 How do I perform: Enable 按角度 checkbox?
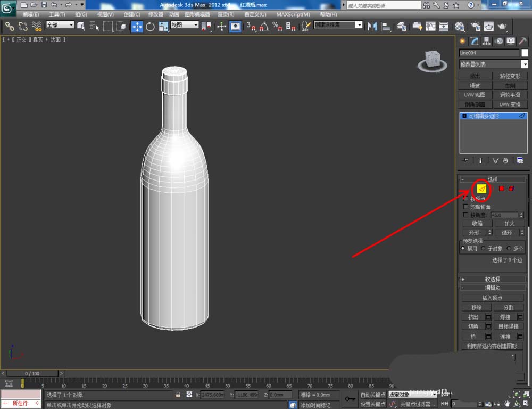point(465,215)
